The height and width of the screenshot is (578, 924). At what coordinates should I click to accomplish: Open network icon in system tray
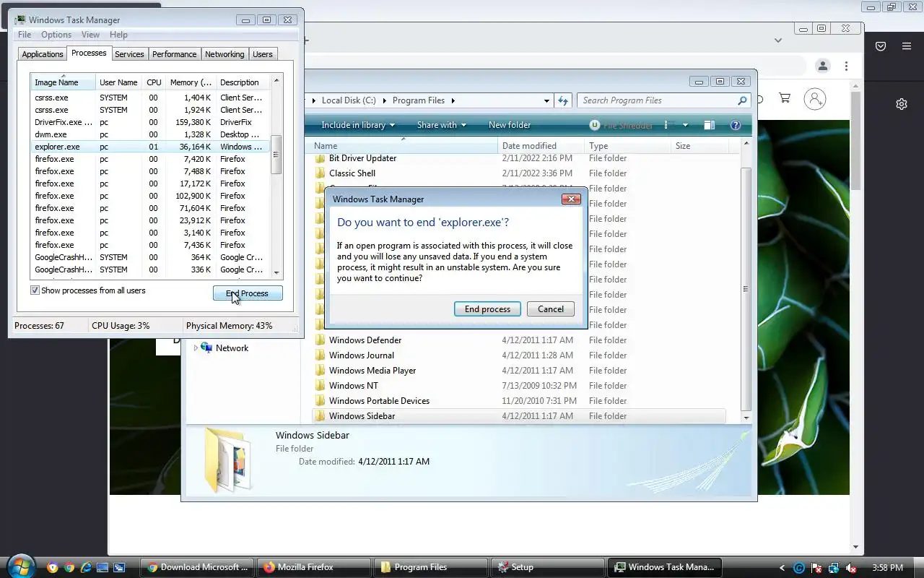tap(834, 568)
